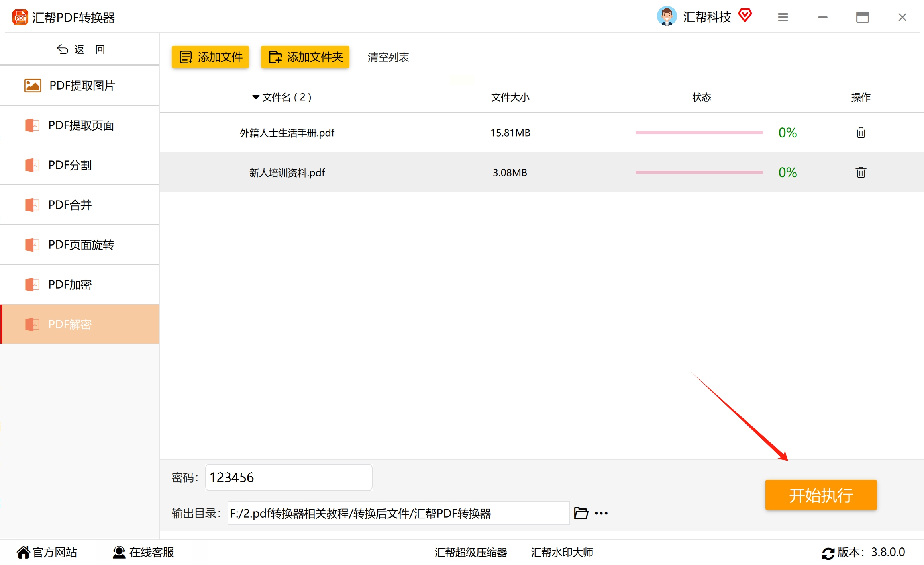Screen dimensions: 924x565
Task: Minimize the application window
Action: [822, 17]
